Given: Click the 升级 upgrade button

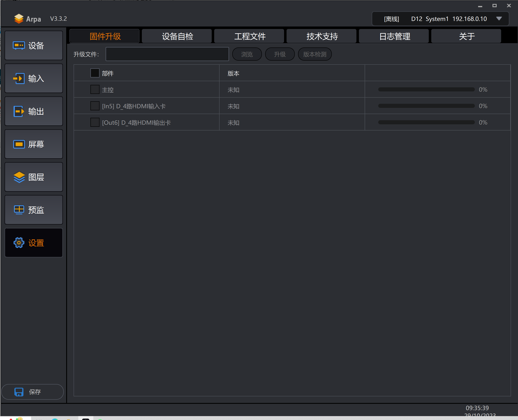Looking at the screenshot, I should [x=280, y=54].
